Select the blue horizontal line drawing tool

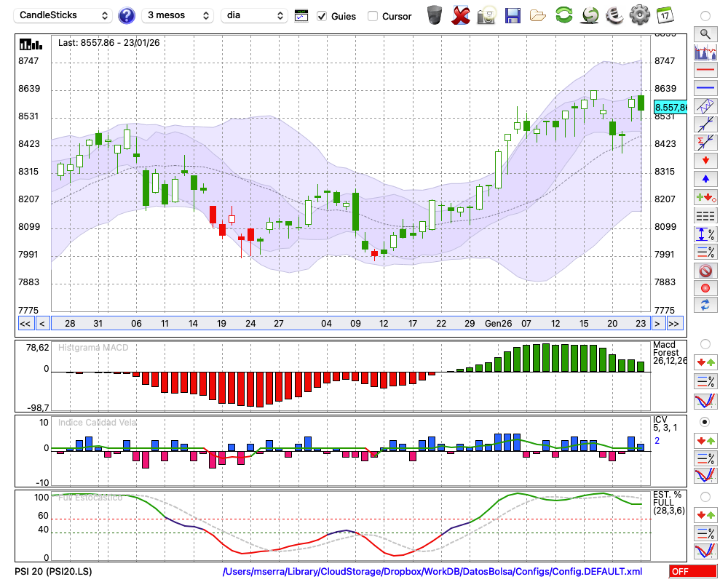coord(705,88)
